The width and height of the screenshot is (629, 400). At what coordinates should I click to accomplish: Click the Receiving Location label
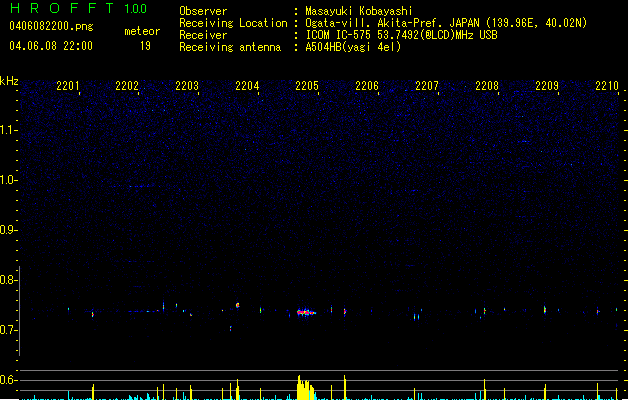click(233, 23)
